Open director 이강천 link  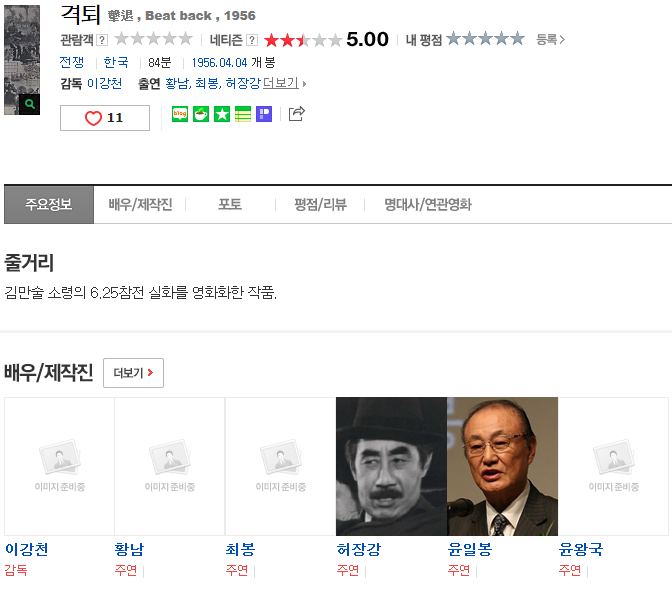click(105, 83)
